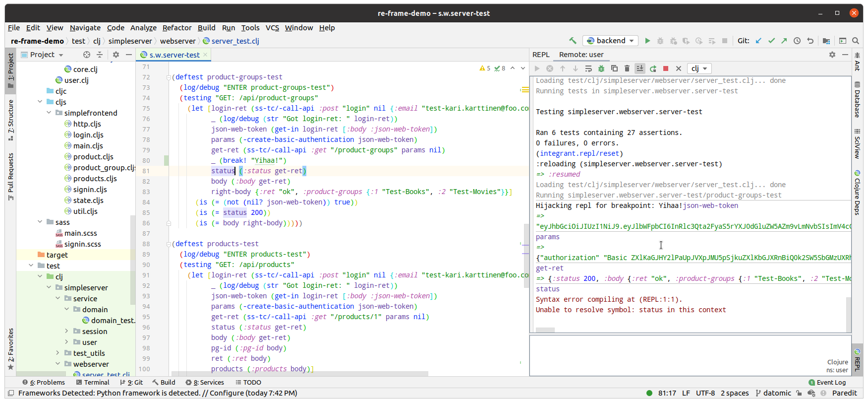This screenshot has height=403, width=868.
Task: Open the Navigate menu
Action: coord(85,28)
